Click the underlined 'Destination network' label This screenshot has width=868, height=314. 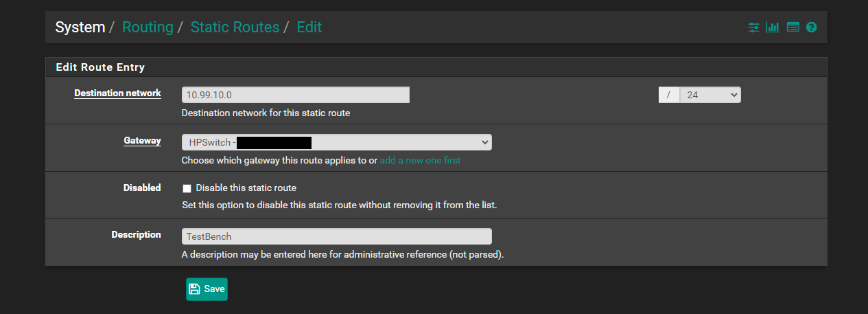117,93
